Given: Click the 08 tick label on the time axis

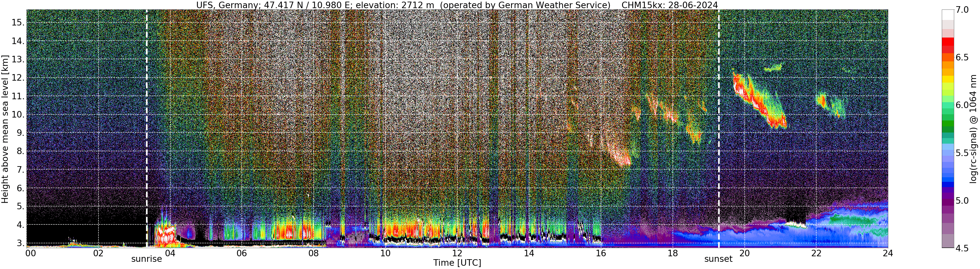Looking at the screenshot, I should tap(313, 253).
